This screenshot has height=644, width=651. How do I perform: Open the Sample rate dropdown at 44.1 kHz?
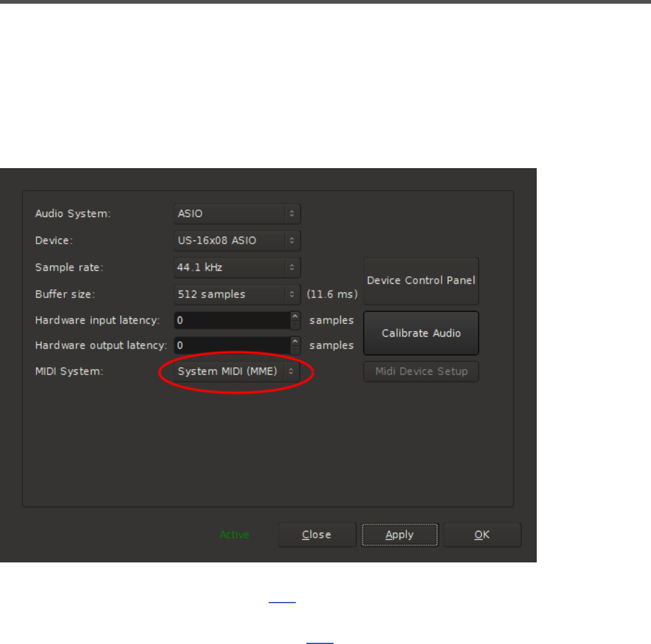point(237,267)
